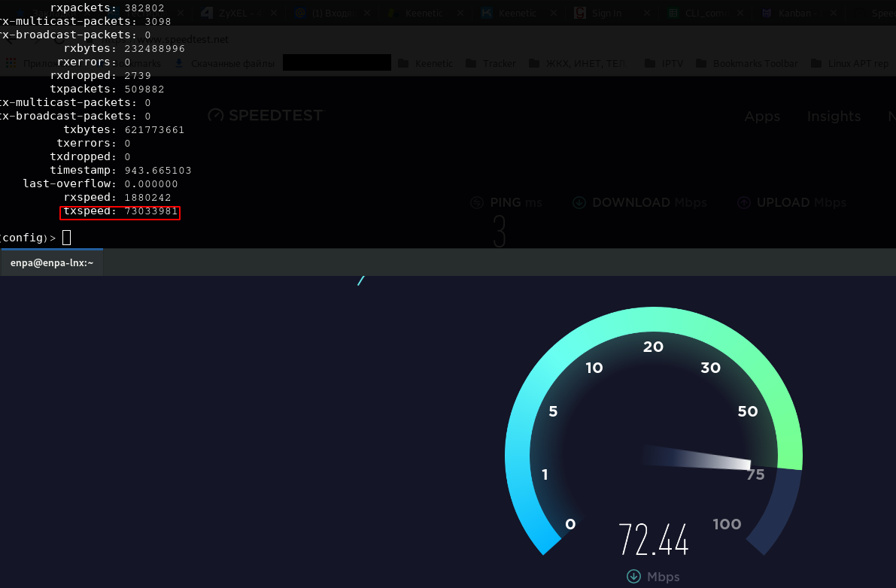
Task: Open the Insights menu item
Action: tap(834, 117)
